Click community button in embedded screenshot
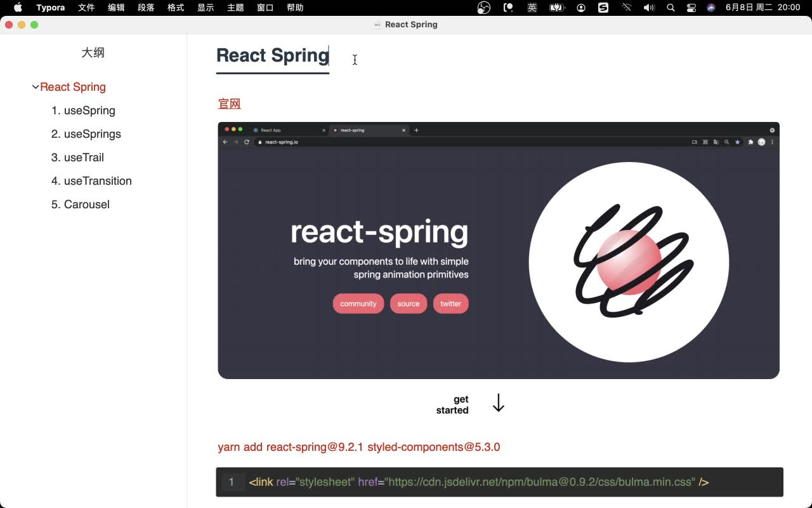Image resolution: width=812 pixels, height=508 pixels. pyautogui.click(x=358, y=304)
